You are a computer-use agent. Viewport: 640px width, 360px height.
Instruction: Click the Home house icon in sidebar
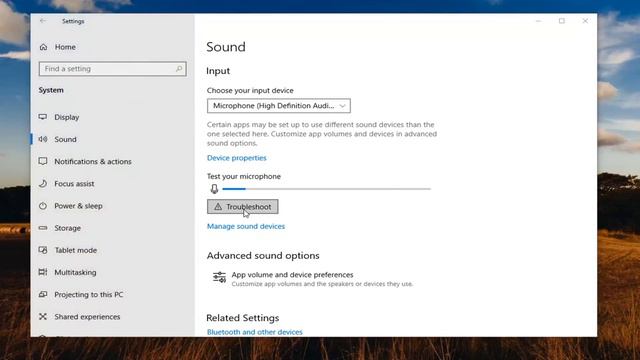43,47
